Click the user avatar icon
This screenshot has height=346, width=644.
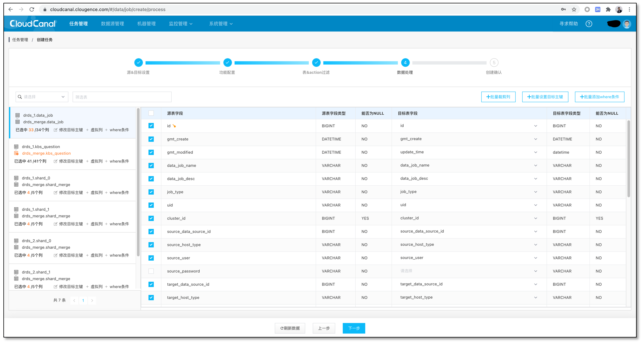627,24
